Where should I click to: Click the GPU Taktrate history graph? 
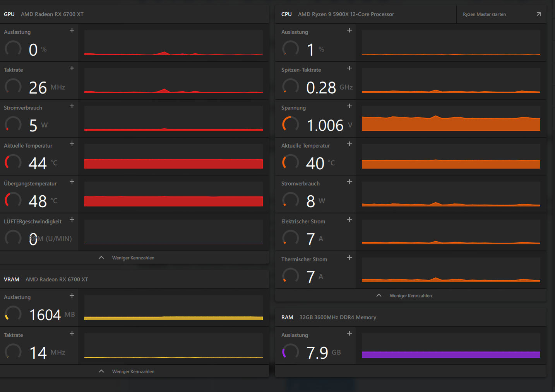click(x=173, y=80)
